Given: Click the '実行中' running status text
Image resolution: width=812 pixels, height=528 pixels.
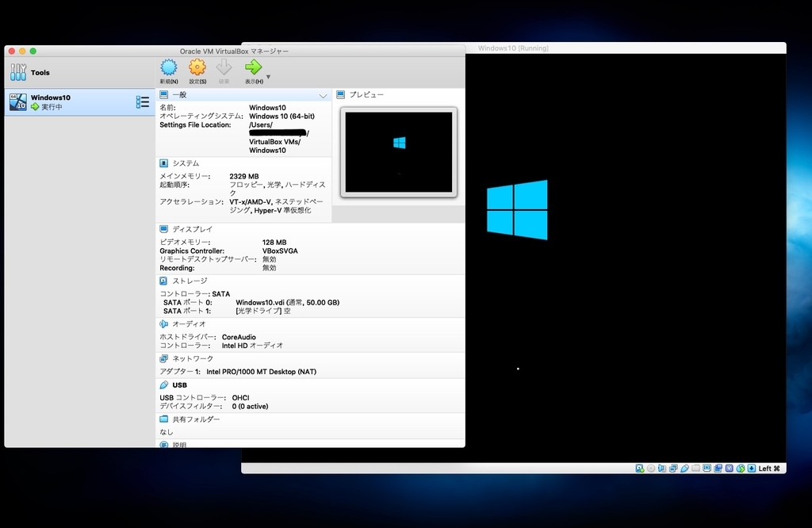Looking at the screenshot, I should pos(52,107).
